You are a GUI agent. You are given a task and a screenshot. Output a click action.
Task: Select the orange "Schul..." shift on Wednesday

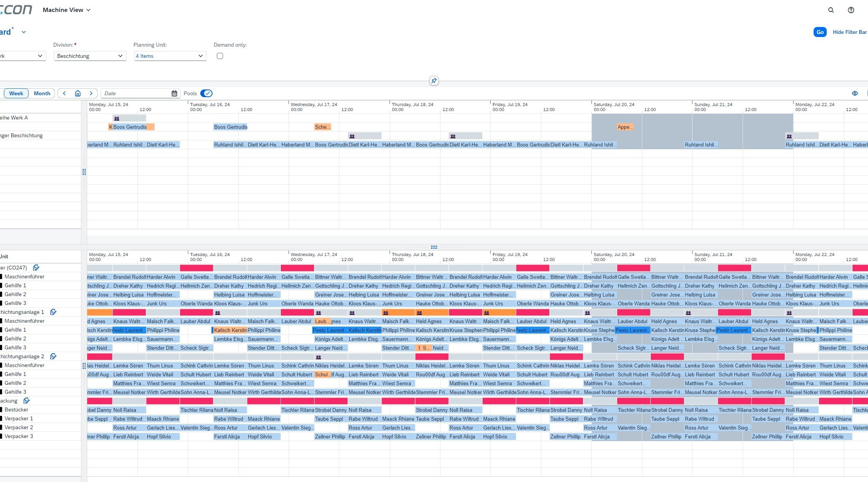[323, 374]
